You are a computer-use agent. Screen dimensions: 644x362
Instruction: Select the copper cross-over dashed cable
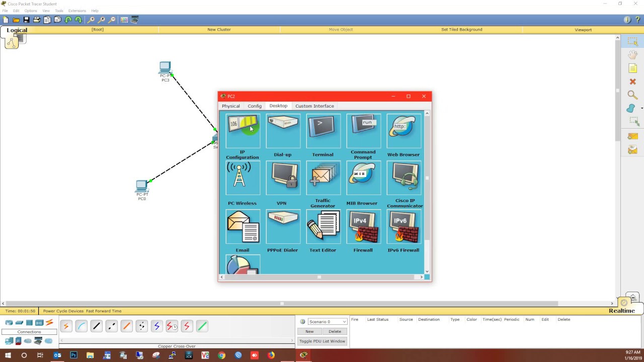click(x=111, y=326)
